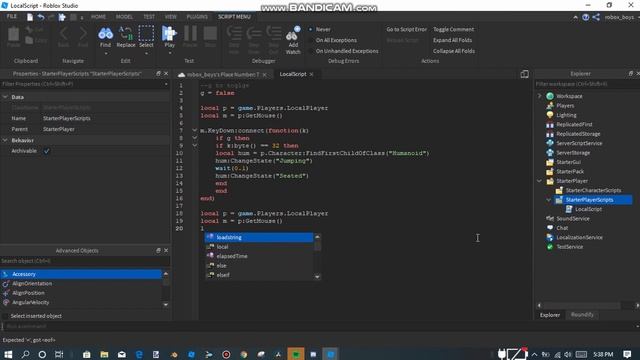Select ReplicatedStorage in Explorer
640x360 pixels.
pyautogui.click(x=578, y=134)
